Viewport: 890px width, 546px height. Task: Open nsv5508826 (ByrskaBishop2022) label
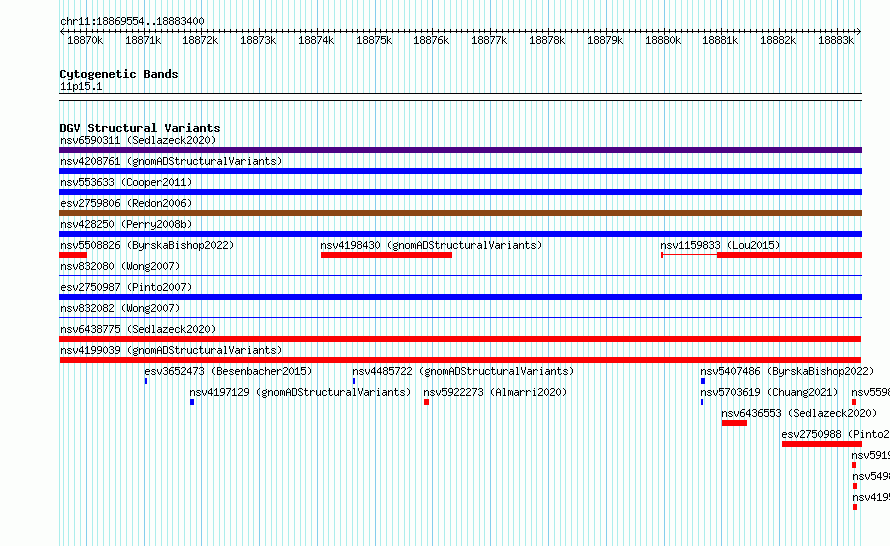(x=147, y=245)
